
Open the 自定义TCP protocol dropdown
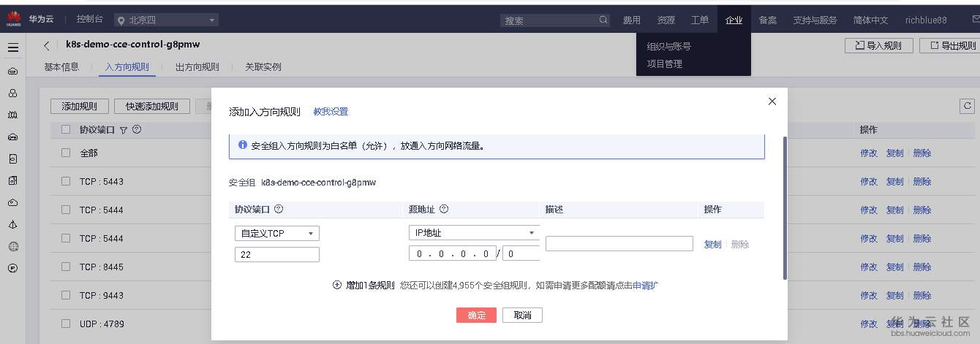point(277,234)
